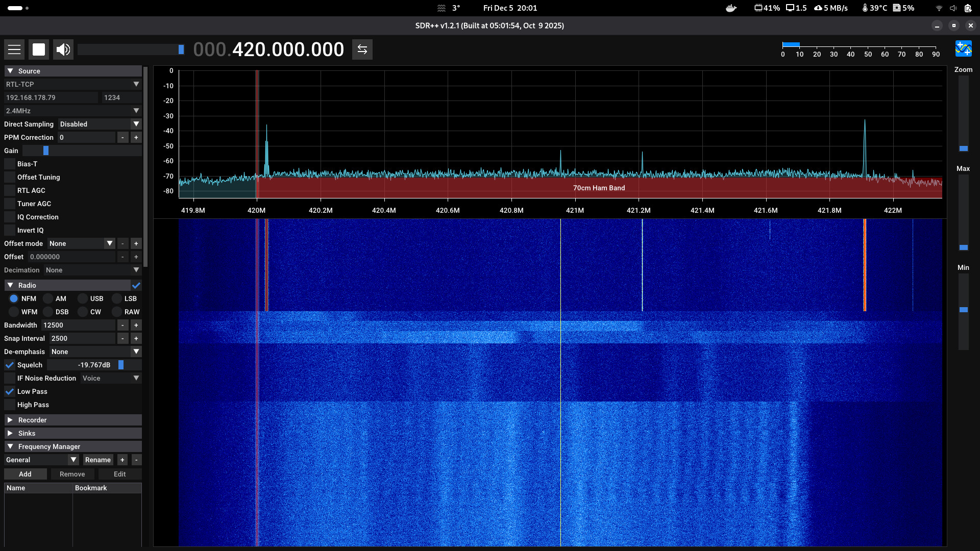Toggle the Squelch checkbox
Viewport: 980px width, 551px height.
(x=10, y=365)
